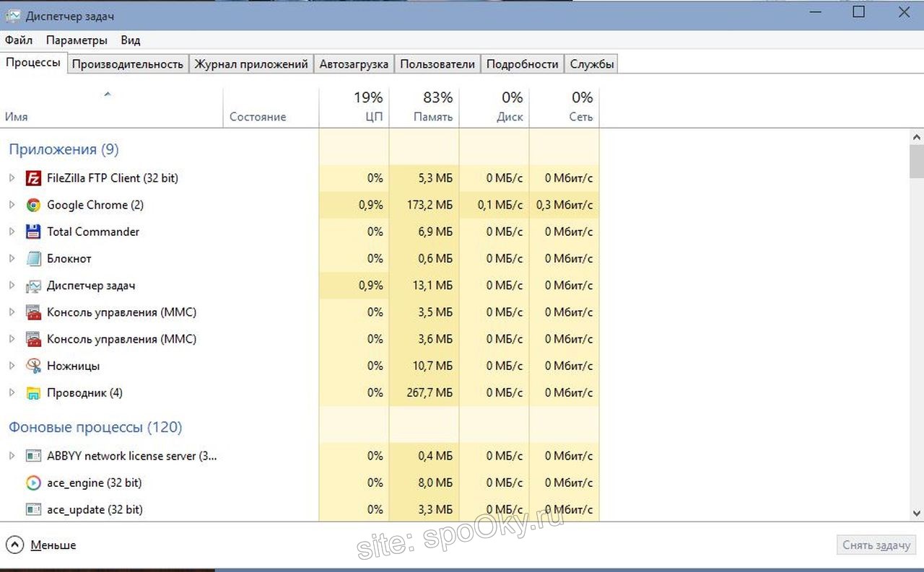
Task: Open the Файл menu
Action: [x=18, y=40]
